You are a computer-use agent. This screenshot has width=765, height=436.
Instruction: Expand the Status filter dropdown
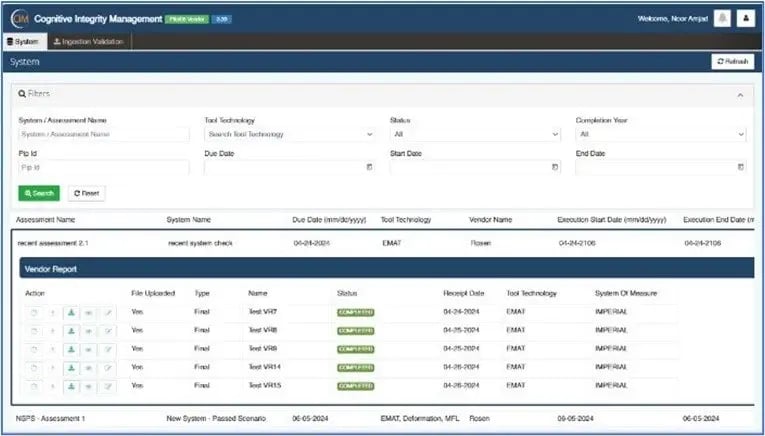pyautogui.click(x=474, y=134)
